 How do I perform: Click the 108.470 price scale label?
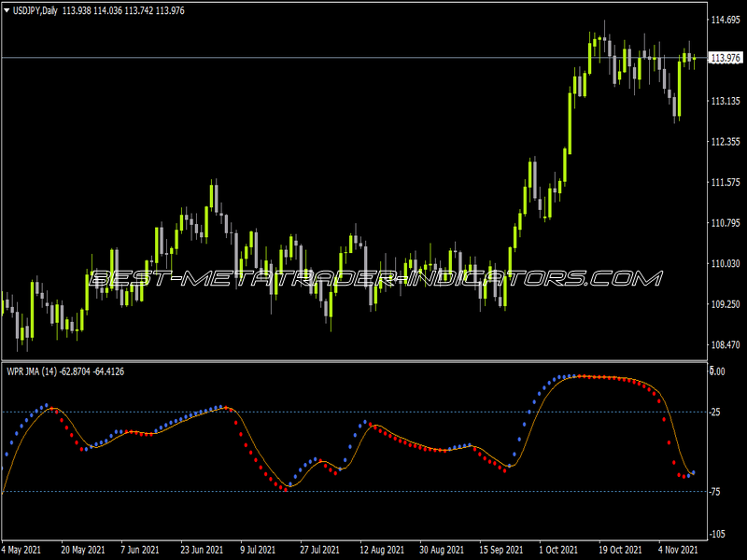[x=726, y=344]
